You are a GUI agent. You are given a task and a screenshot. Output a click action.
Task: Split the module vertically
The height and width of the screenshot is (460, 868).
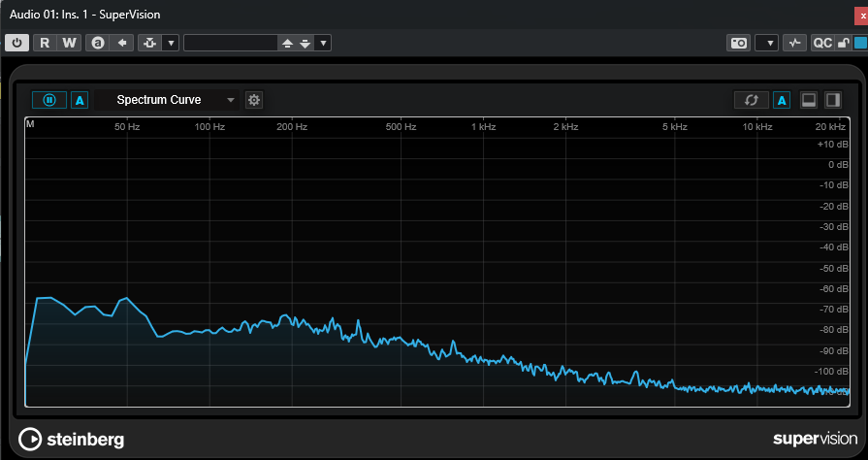(833, 100)
